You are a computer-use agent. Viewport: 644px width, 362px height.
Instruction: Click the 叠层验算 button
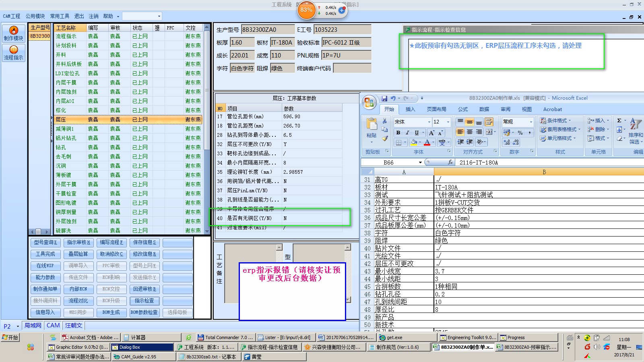(78, 254)
